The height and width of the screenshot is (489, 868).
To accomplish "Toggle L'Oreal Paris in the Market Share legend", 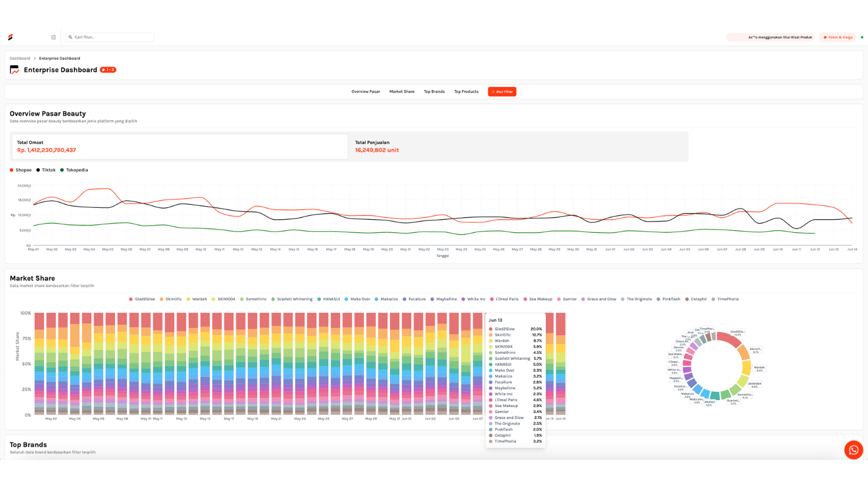I will tap(505, 299).
